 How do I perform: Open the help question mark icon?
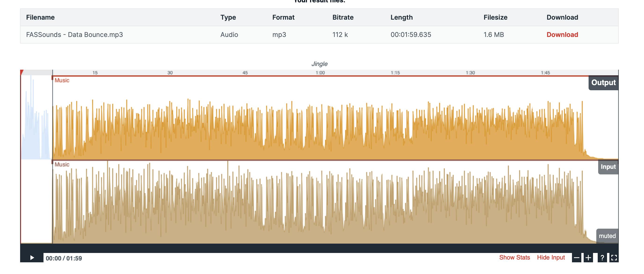click(602, 258)
